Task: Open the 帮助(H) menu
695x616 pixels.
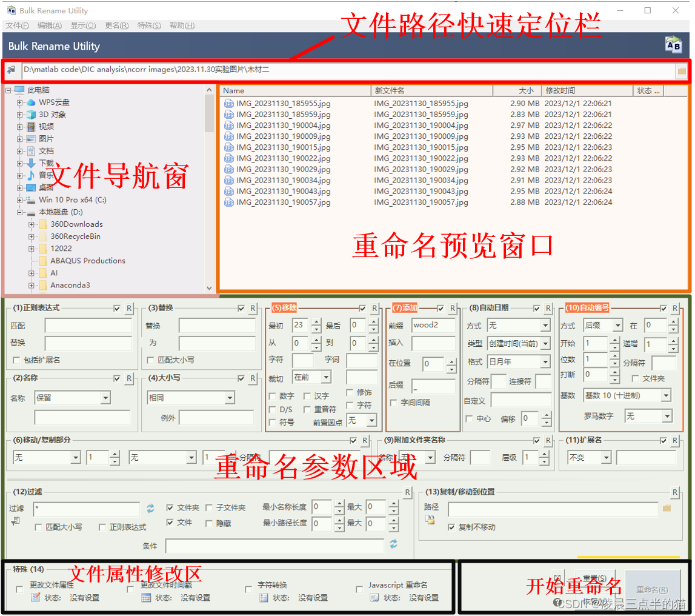Action: [182, 25]
